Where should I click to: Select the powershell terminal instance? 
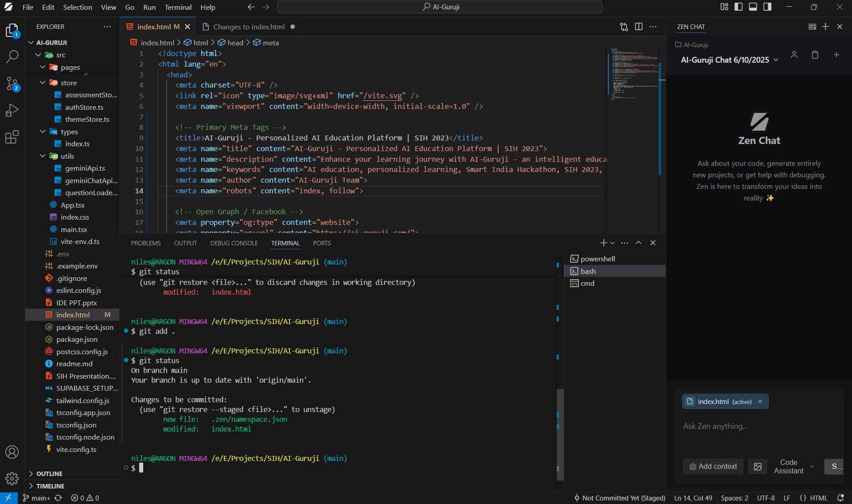pos(615,259)
